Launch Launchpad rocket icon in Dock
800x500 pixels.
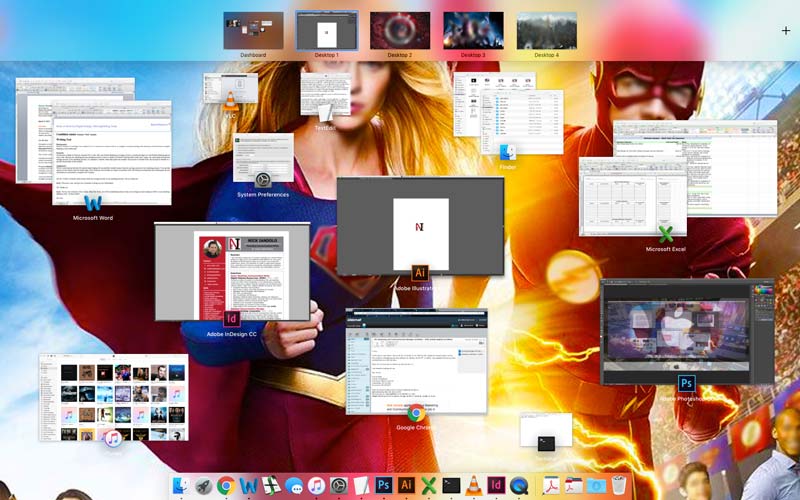pyautogui.click(x=203, y=486)
